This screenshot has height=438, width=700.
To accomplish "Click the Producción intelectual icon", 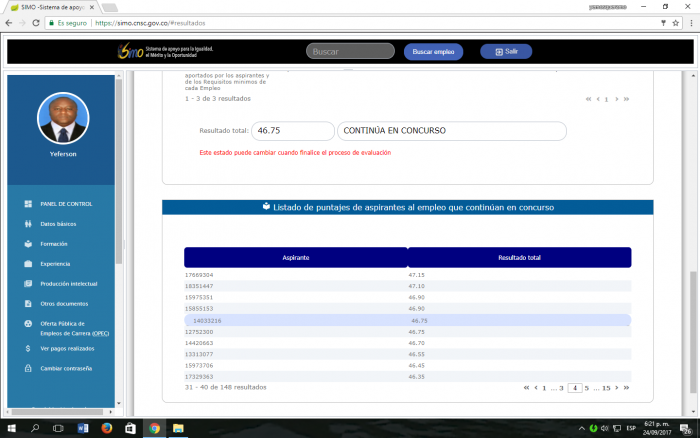I will pos(27,284).
